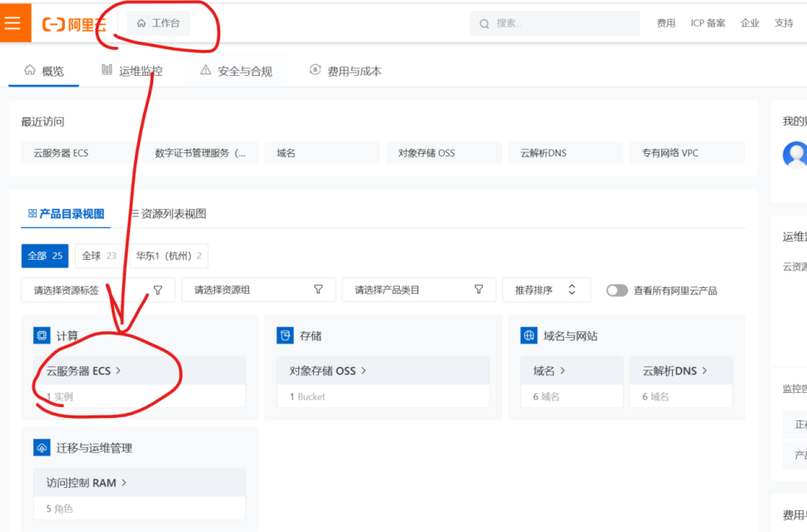
Task: Click the 迁移与运维管理 cloud icon
Action: click(x=42, y=448)
